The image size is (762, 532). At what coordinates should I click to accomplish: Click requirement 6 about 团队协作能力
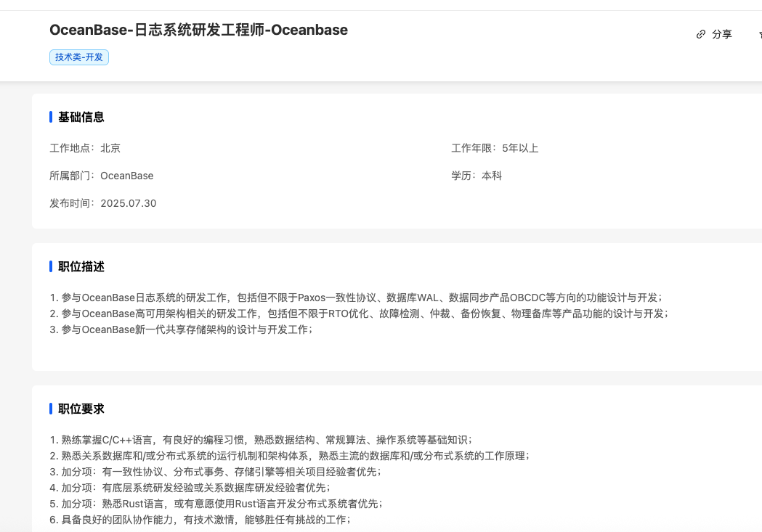point(200,520)
